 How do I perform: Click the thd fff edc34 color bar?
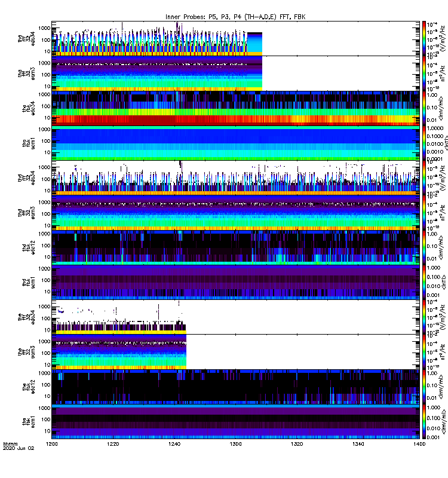(424, 178)
